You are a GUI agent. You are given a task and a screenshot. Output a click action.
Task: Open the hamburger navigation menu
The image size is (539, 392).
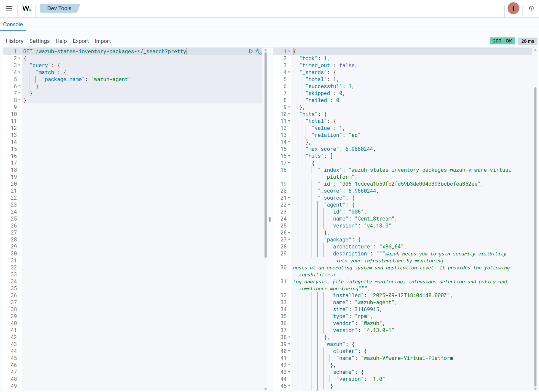[x=9, y=8]
